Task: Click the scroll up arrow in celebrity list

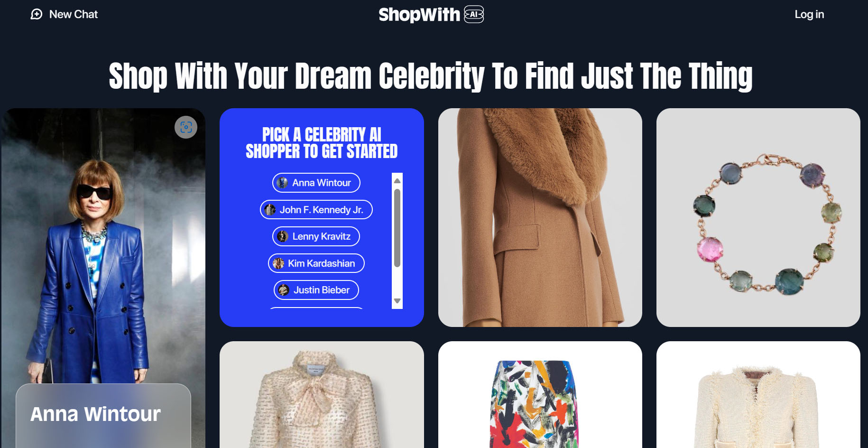Action: pyautogui.click(x=397, y=181)
